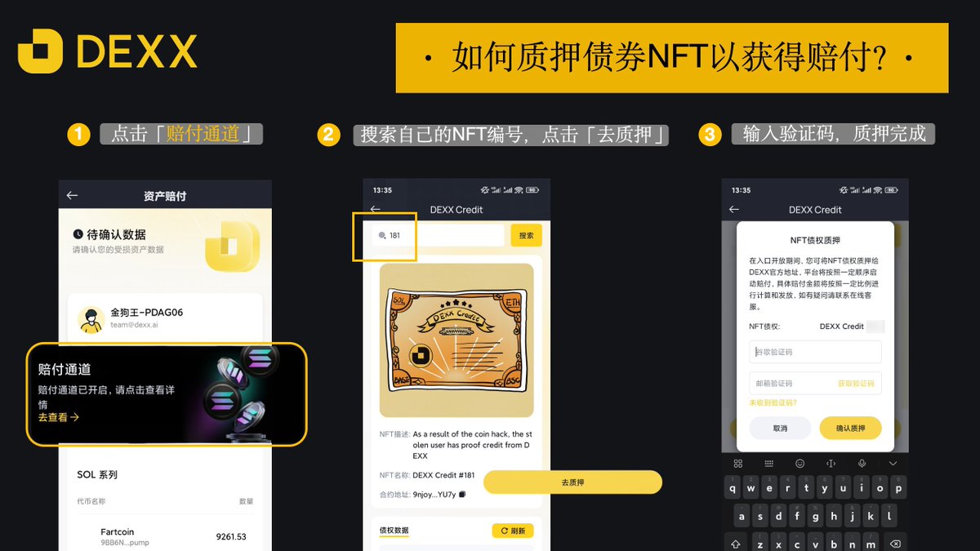Click the 未收到验证码? link
This screenshot has width=980, height=551.
tap(773, 402)
